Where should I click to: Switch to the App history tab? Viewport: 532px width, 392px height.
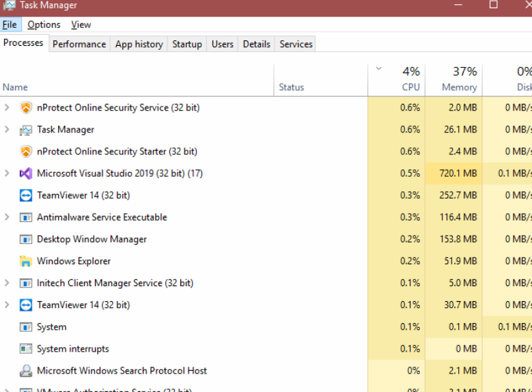point(139,44)
